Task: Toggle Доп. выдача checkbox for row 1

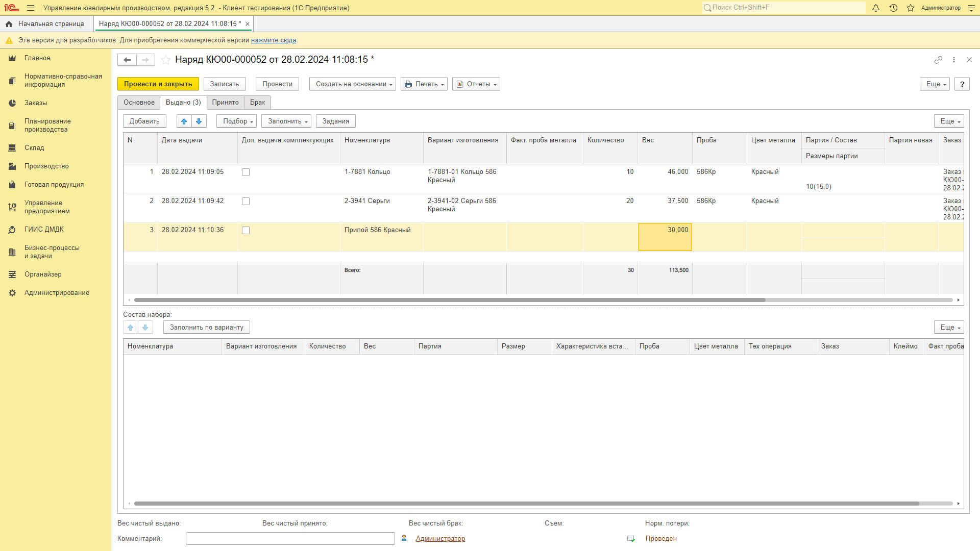Action: click(246, 172)
